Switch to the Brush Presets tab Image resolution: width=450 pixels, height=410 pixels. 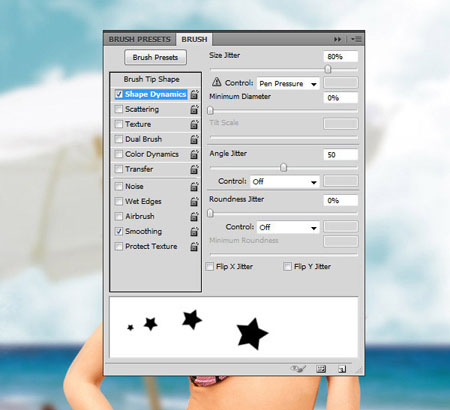tap(140, 39)
